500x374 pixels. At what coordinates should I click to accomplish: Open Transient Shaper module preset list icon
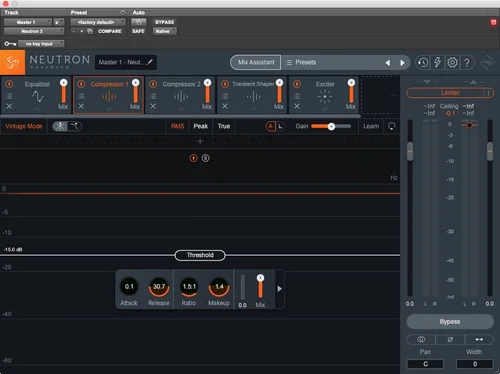coord(225,96)
